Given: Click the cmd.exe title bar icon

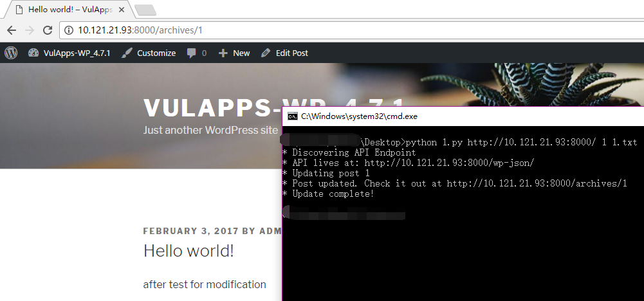Looking at the screenshot, I should click(x=293, y=116).
